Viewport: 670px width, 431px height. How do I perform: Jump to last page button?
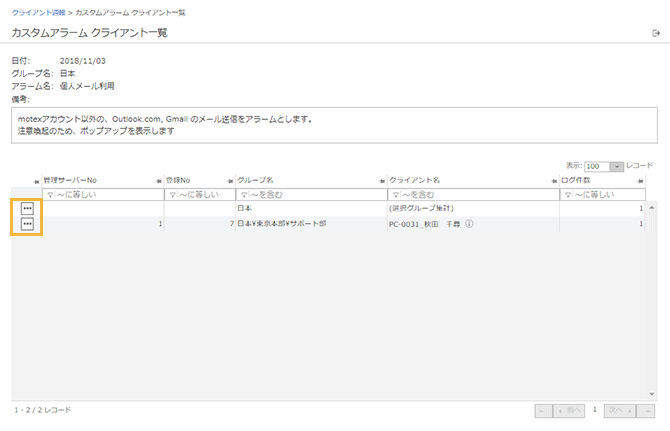648,410
